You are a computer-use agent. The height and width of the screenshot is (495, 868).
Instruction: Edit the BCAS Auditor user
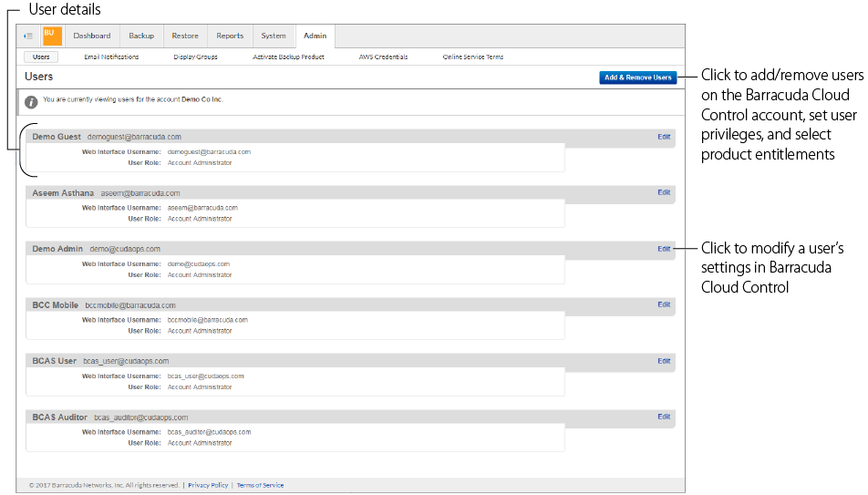[664, 417]
